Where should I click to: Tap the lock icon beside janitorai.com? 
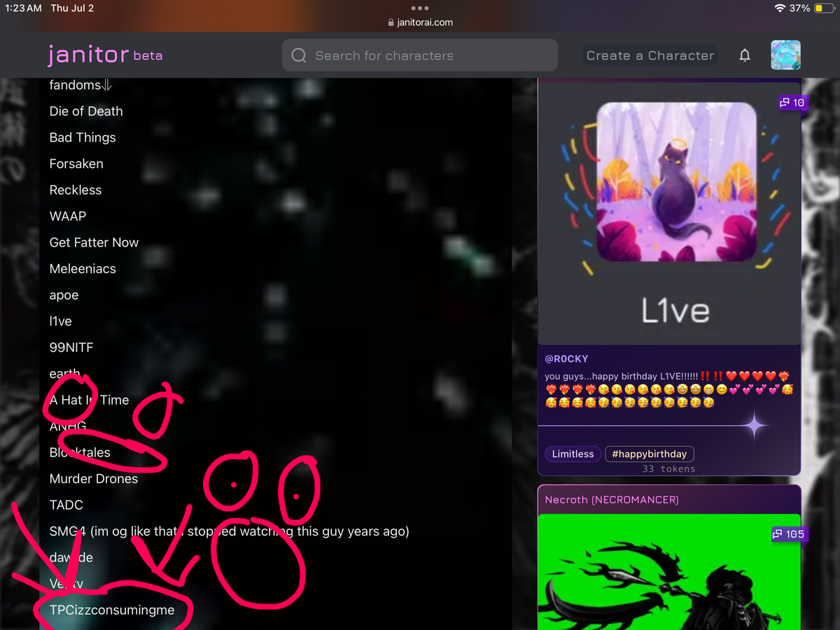coord(391,22)
